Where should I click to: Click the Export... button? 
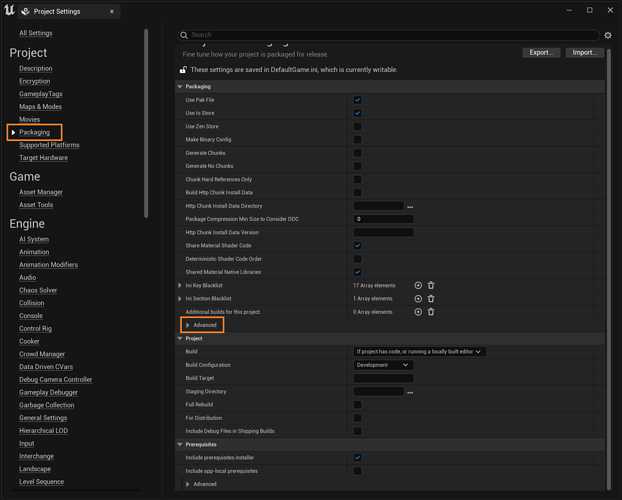coord(541,52)
